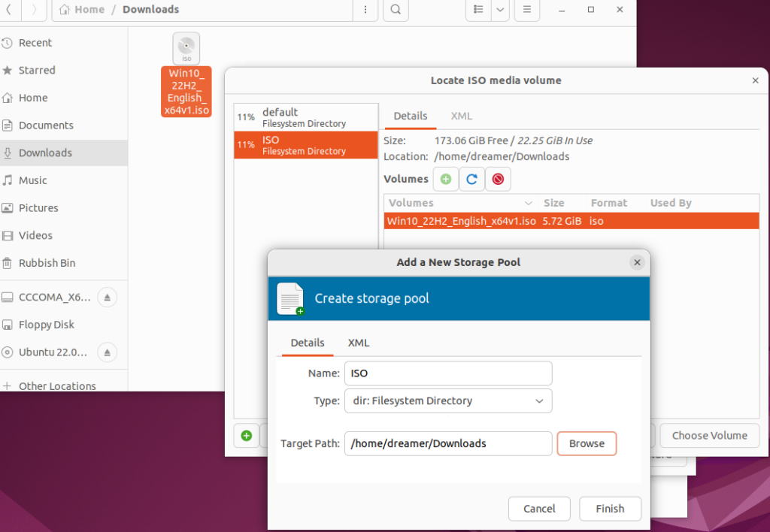This screenshot has height=532, width=770.
Task: Click the Choose Volume button
Action: click(x=709, y=436)
